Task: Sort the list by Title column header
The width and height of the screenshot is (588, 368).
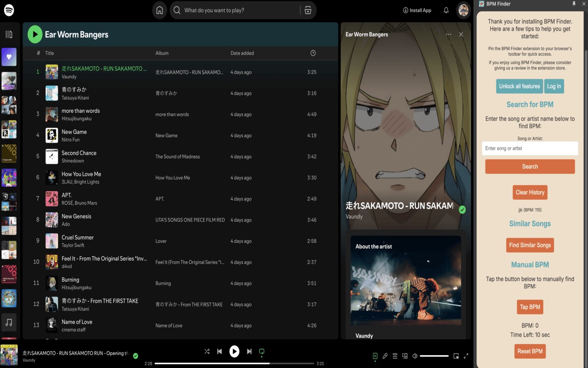Action: [50, 53]
